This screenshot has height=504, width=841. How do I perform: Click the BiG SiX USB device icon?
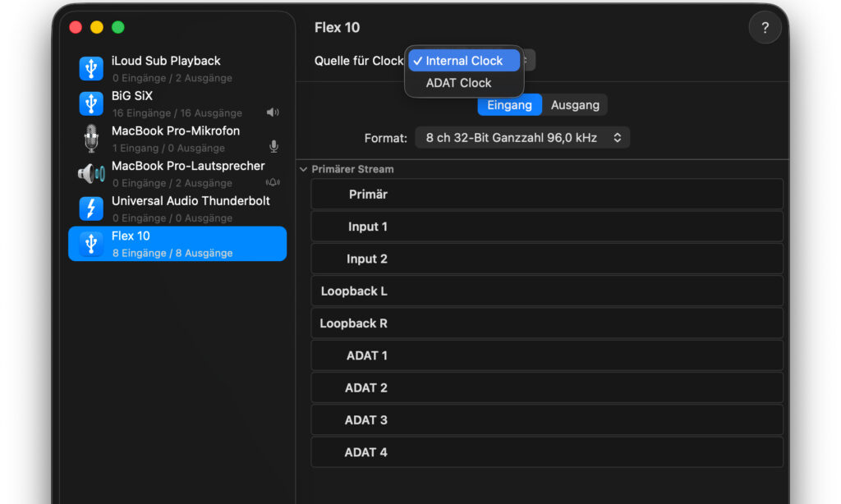pyautogui.click(x=91, y=103)
